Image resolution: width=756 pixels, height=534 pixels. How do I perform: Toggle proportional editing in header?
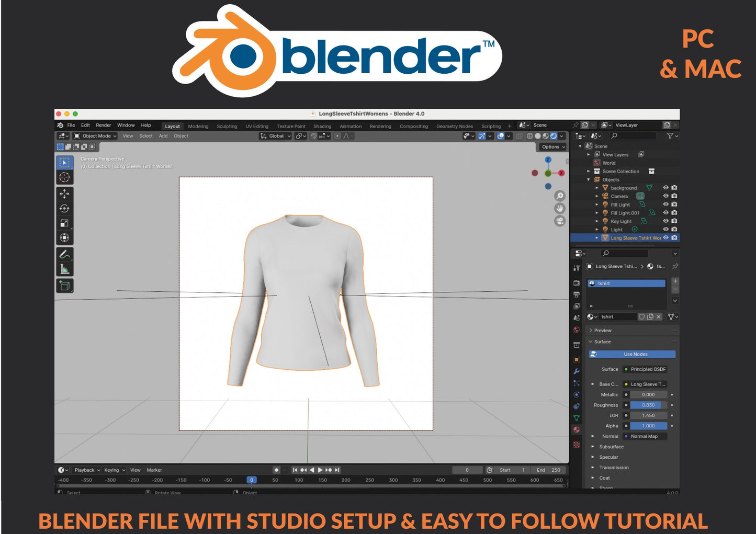337,136
